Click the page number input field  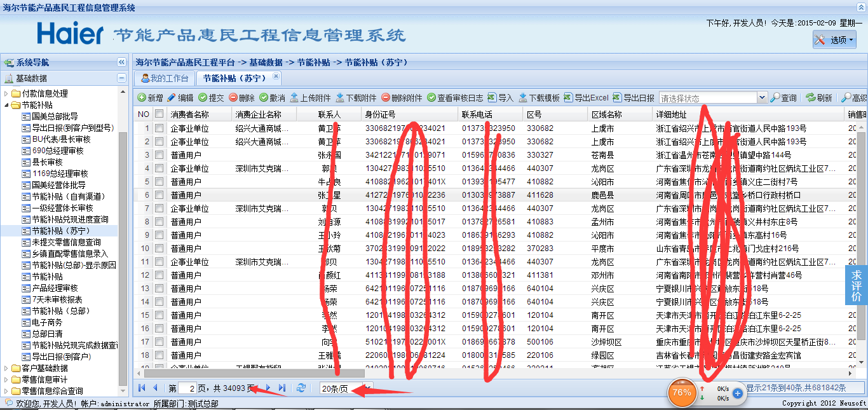tap(188, 388)
